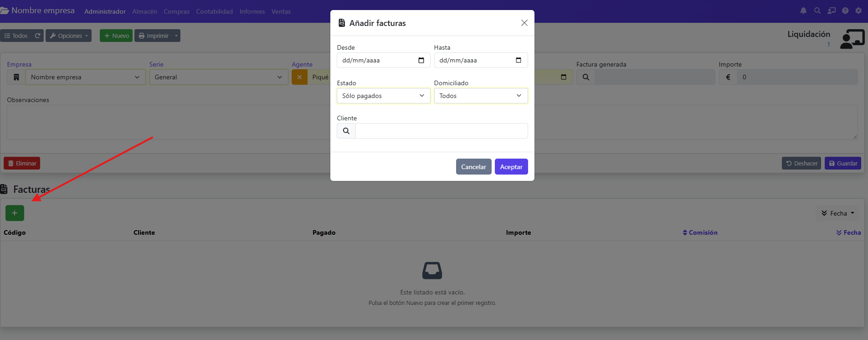Open the Compras menu

coord(176,11)
